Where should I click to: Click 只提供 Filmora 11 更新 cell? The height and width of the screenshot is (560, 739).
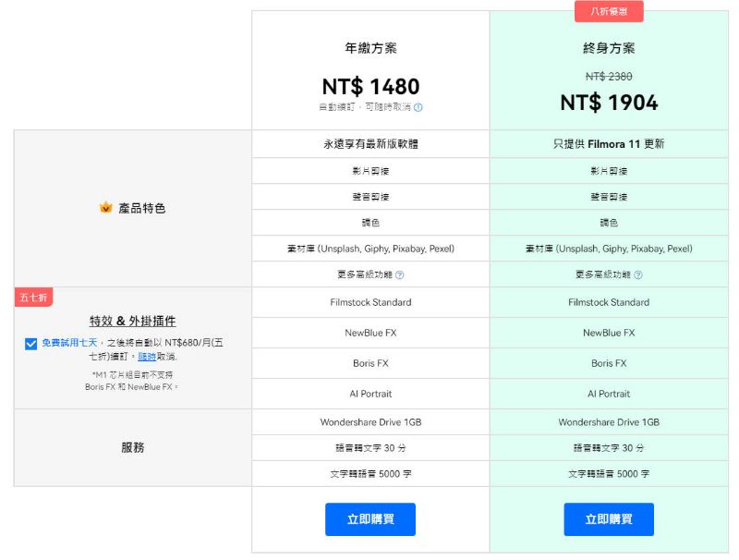pos(609,144)
